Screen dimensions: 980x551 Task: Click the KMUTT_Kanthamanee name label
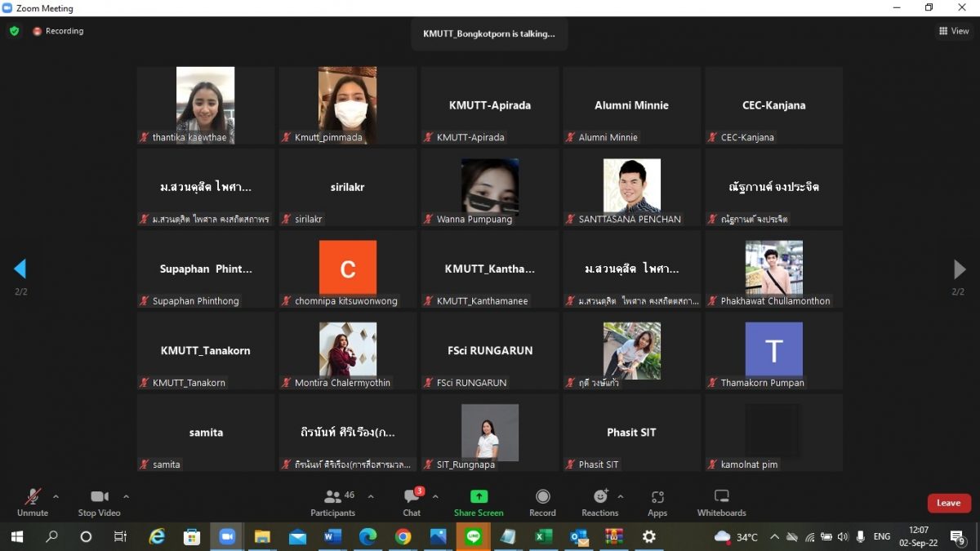pyautogui.click(x=482, y=301)
